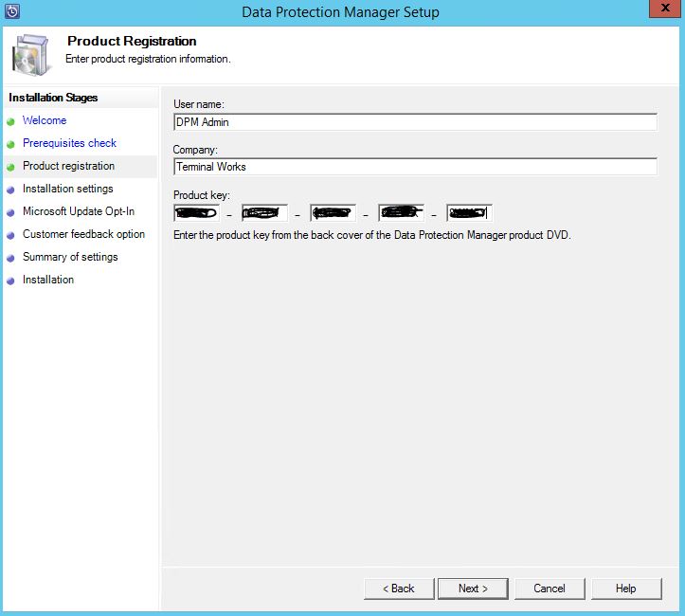Image resolution: width=685 pixels, height=616 pixels.
Task: Click the User name text field
Action: (415, 121)
